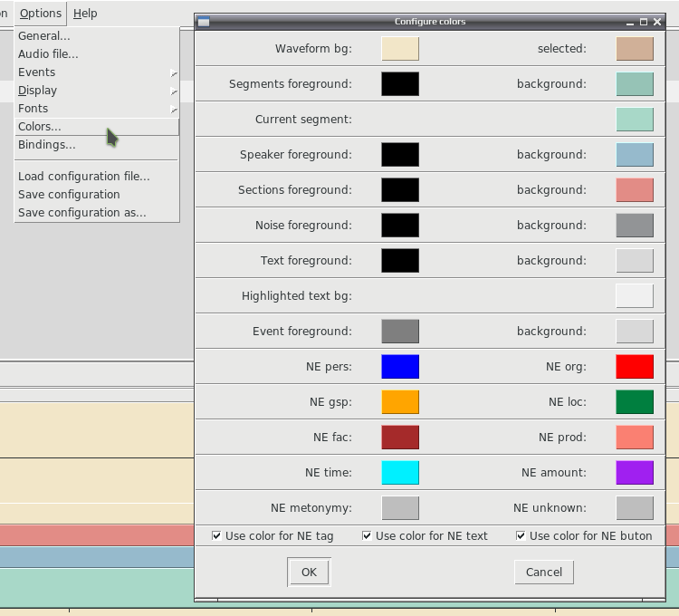
Task: Expand the Display submenu
Action: (x=97, y=91)
